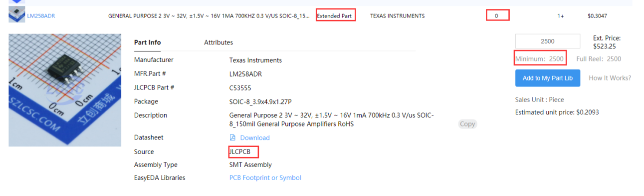This screenshot has height=196, width=644.
Task: Switch to the Attributes tab
Action: pos(218,42)
